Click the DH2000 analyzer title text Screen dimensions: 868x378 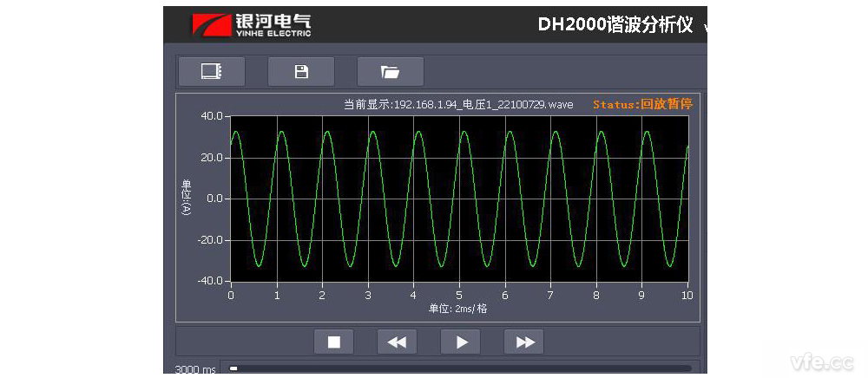coord(615,24)
